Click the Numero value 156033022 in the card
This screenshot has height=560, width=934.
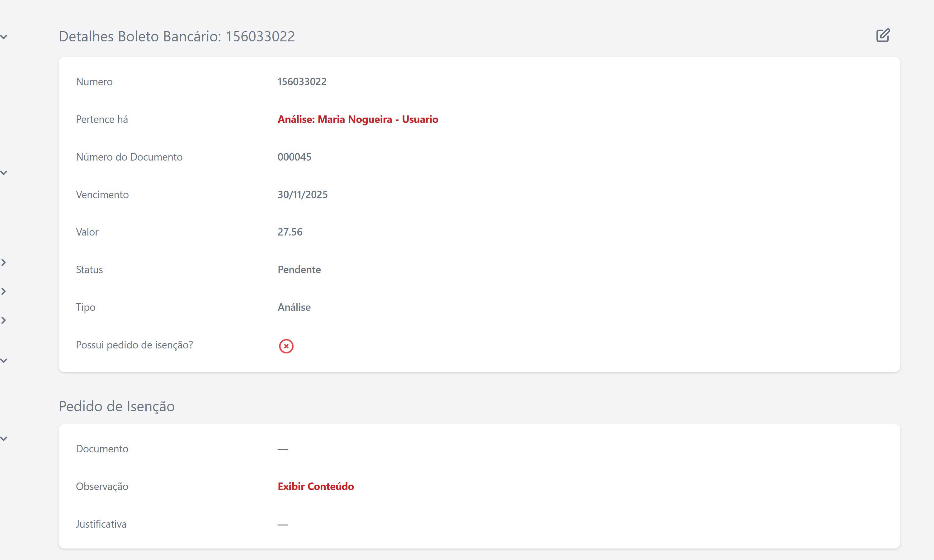[302, 82]
